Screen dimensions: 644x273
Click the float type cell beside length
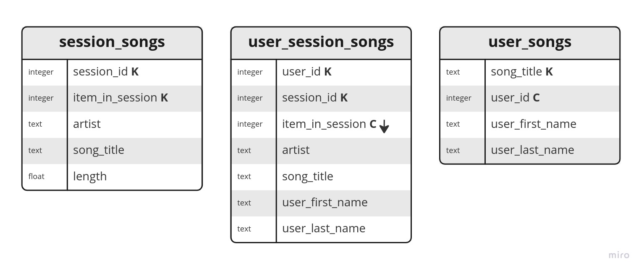tap(45, 177)
